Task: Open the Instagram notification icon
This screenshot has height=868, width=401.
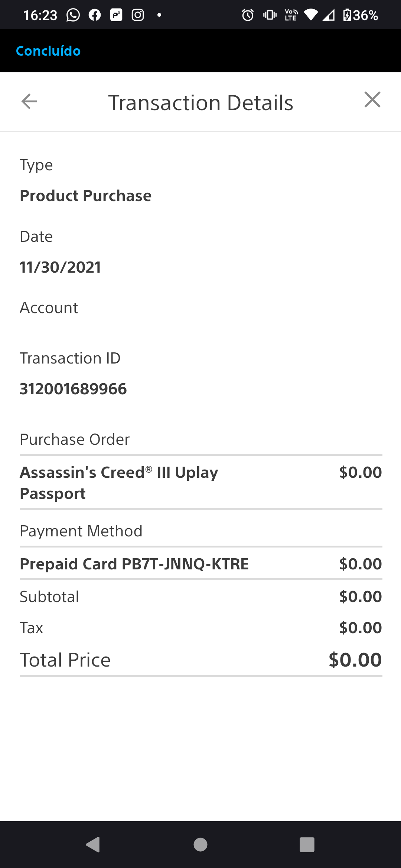Action: [x=138, y=15]
